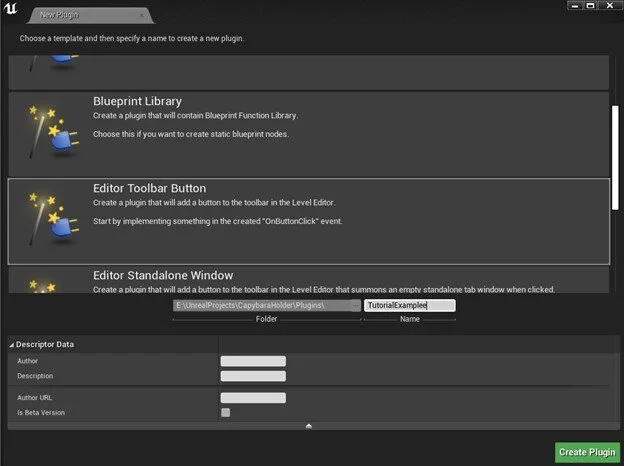624x466 pixels.
Task: Close the New Plugin tab
Action: (142, 15)
